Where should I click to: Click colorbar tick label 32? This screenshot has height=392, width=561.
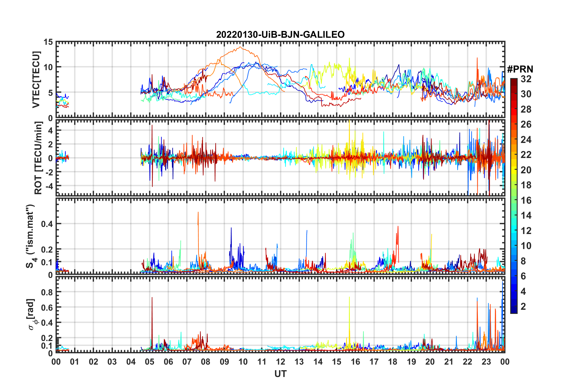[526, 79]
